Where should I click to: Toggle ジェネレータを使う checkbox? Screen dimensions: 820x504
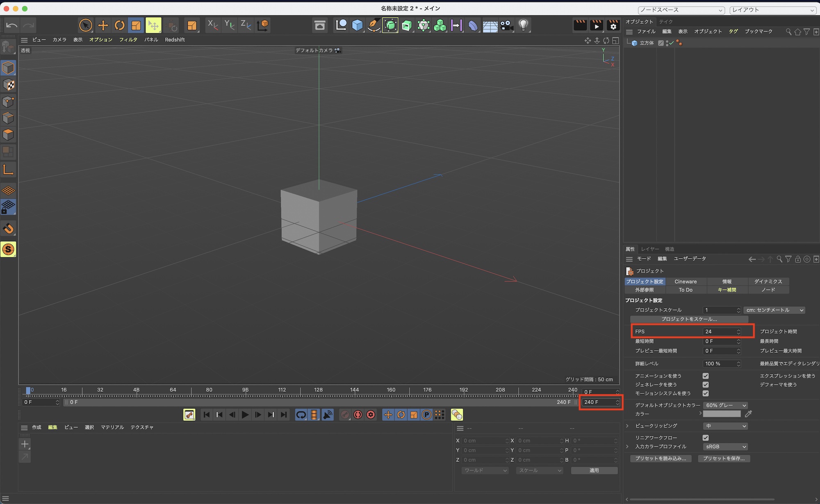point(705,384)
